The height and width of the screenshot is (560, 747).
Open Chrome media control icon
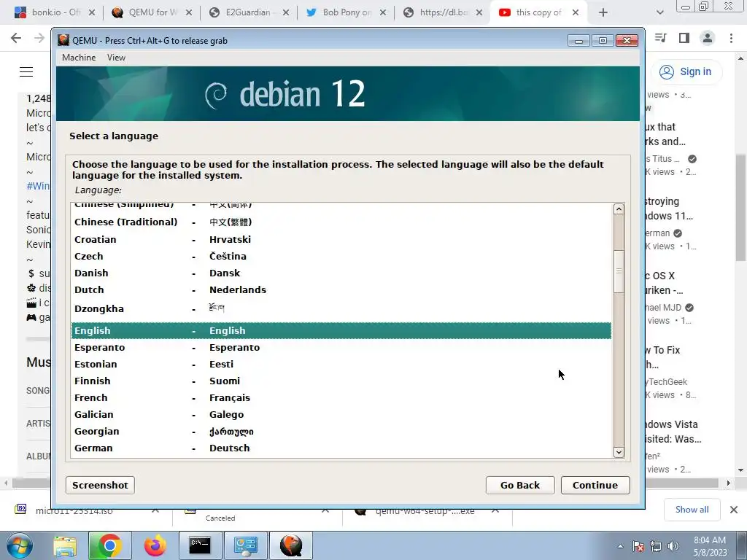[x=660, y=38]
